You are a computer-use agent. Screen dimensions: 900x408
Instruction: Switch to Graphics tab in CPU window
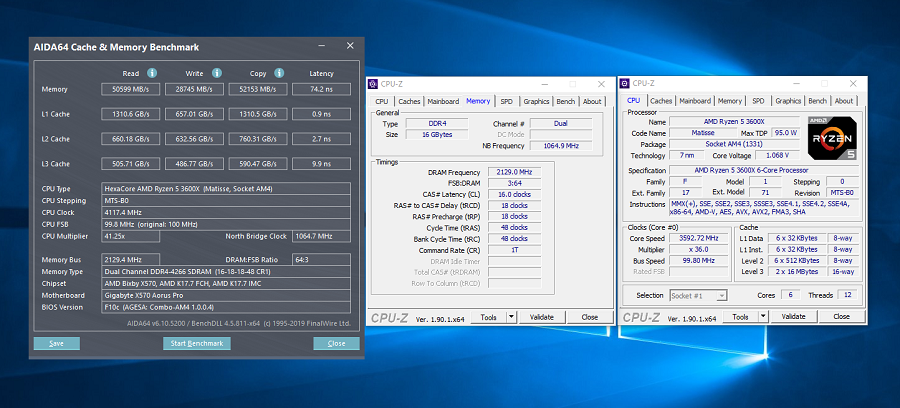pos(788,102)
